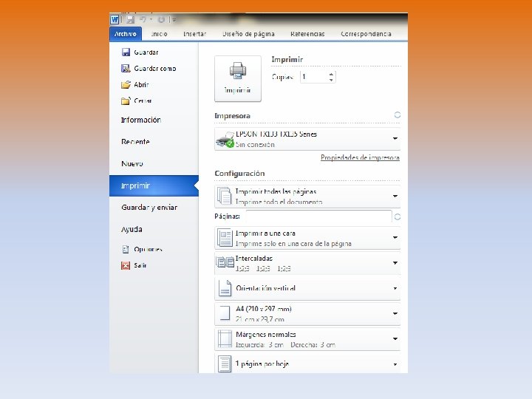Click the Páginas input field
The image size is (532, 399).
pos(318,216)
